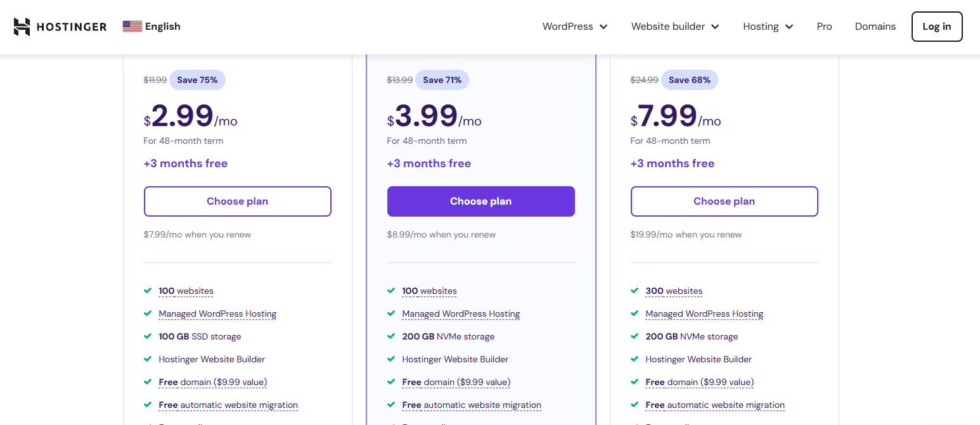
Task: Open the Domains menu item
Action: [875, 26]
